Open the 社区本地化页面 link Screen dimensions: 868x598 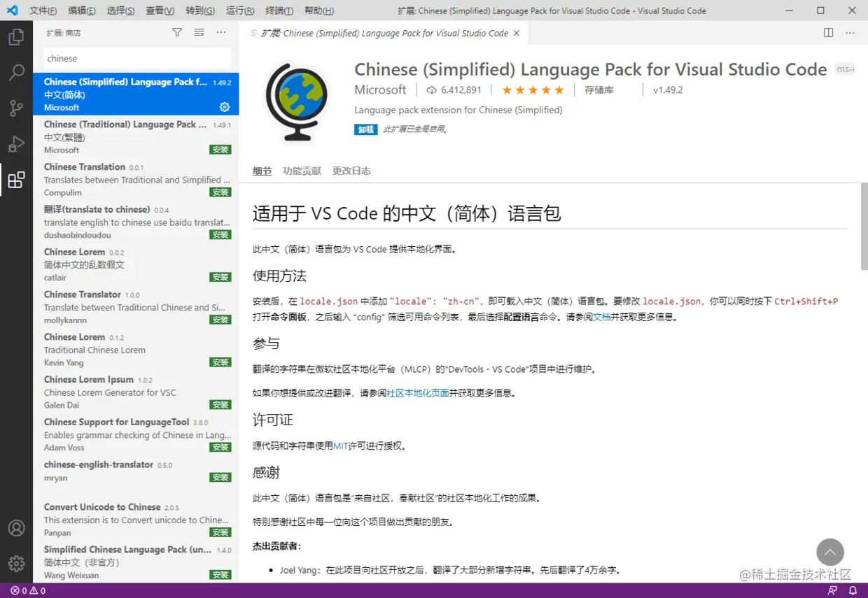[x=418, y=393]
